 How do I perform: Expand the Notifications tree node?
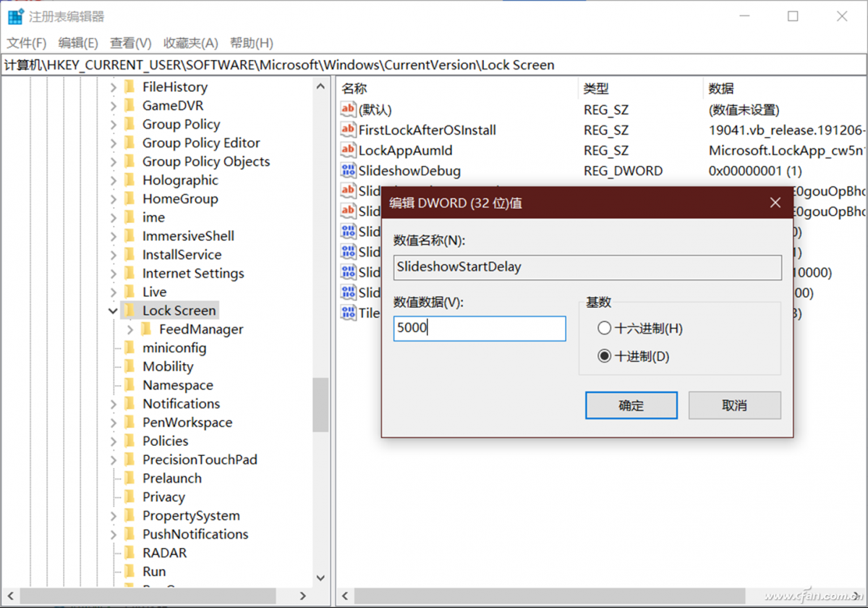[113, 404]
